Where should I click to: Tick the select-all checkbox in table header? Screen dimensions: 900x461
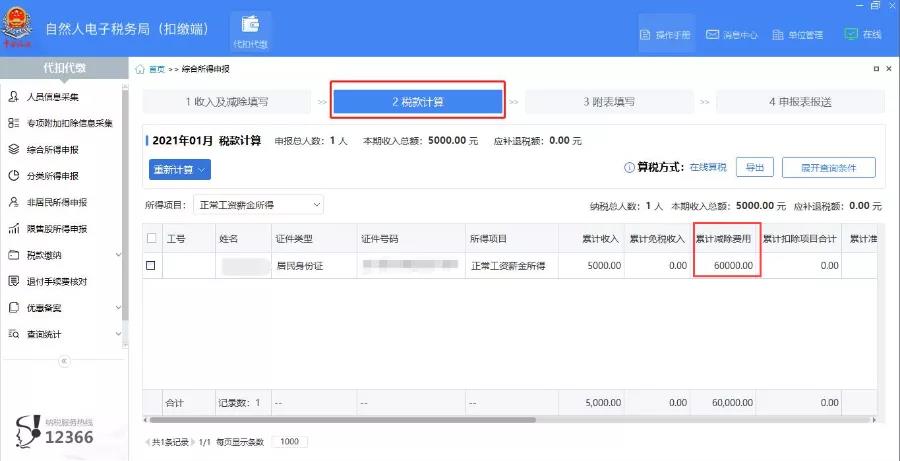pyautogui.click(x=151, y=238)
